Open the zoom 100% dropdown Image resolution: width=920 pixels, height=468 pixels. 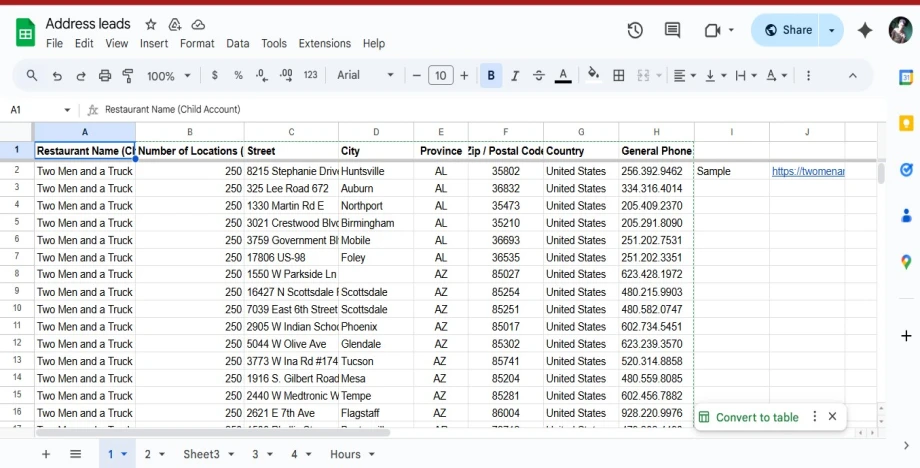click(168, 75)
